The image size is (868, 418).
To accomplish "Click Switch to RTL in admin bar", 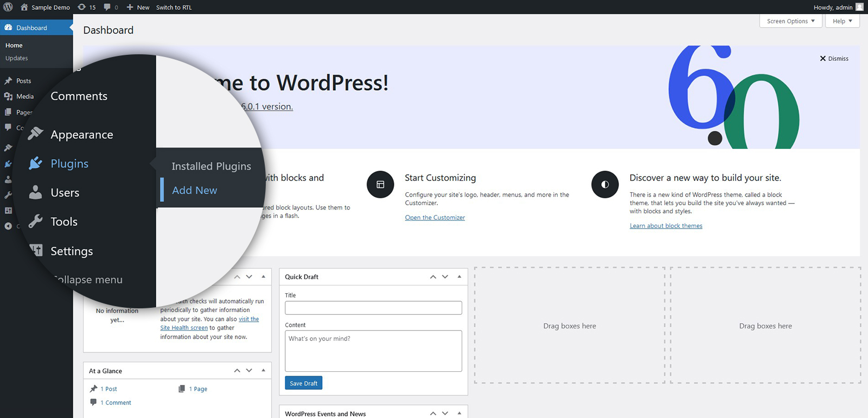I will pos(174,8).
